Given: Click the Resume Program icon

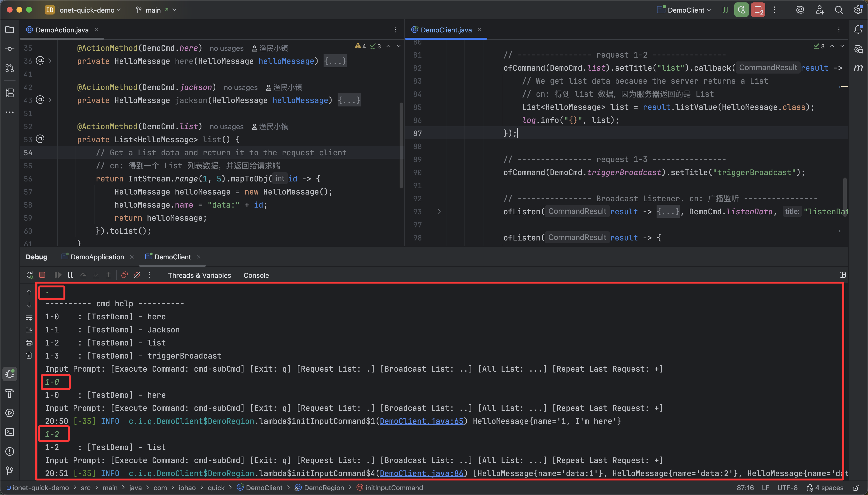Looking at the screenshot, I should click(x=58, y=275).
